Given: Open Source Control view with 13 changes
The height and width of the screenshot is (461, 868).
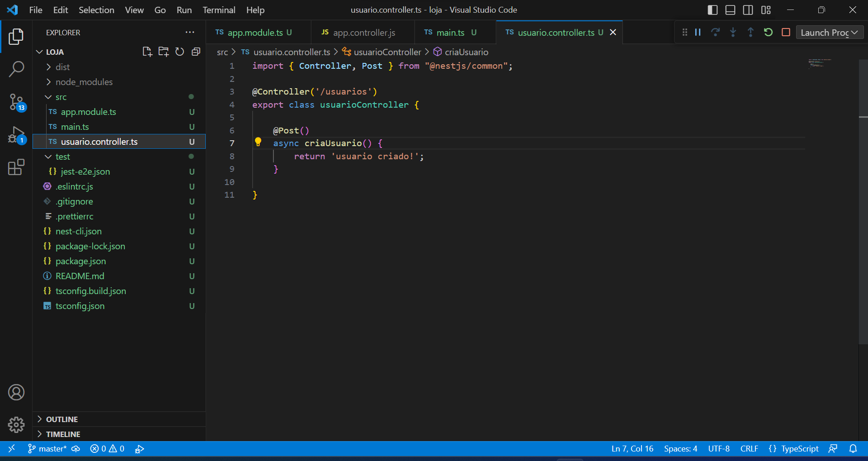Looking at the screenshot, I should [16, 102].
